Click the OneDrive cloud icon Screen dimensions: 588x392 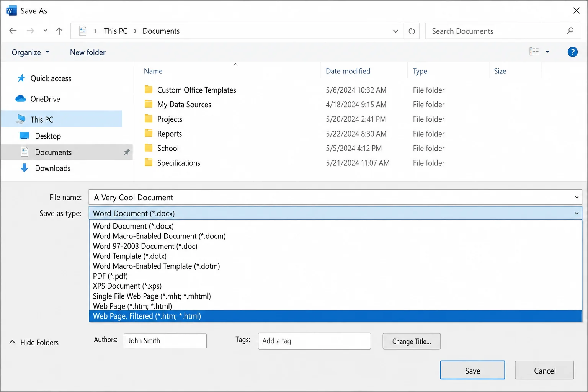point(21,98)
